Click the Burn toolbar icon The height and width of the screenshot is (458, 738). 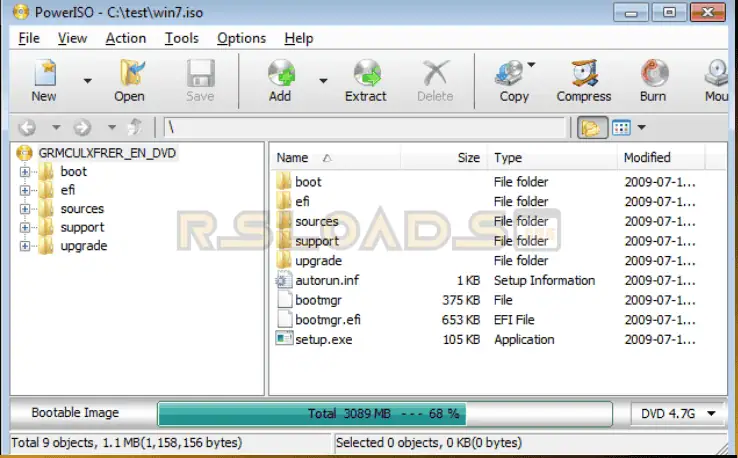pyautogui.click(x=654, y=73)
